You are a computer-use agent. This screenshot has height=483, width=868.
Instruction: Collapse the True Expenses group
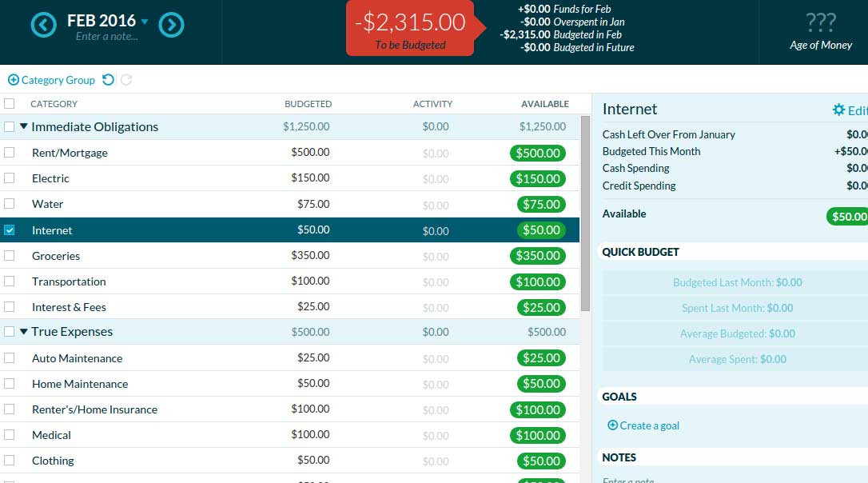24,332
